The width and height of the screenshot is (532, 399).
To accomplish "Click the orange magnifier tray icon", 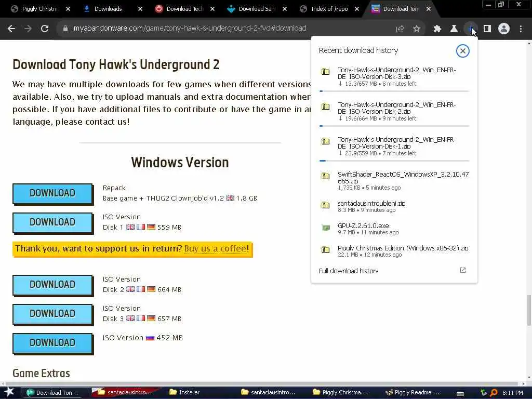I will click(494, 393).
